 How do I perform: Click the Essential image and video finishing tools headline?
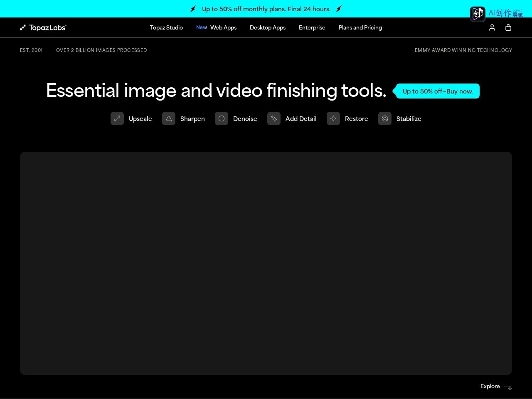[216, 91]
